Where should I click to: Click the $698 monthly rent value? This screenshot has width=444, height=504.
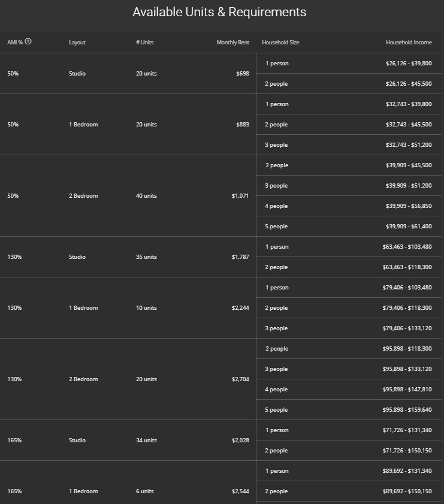click(x=243, y=74)
